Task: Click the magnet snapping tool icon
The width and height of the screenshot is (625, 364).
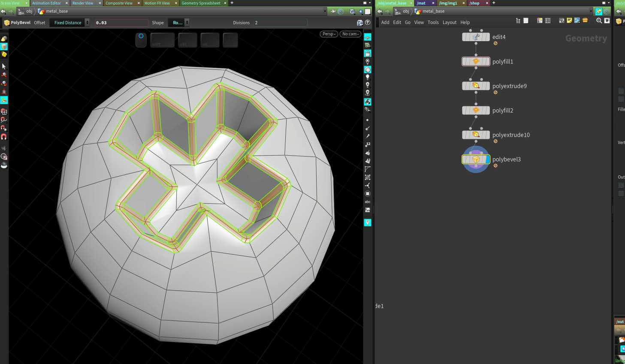Action: pyautogui.click(x=4, y=137)
